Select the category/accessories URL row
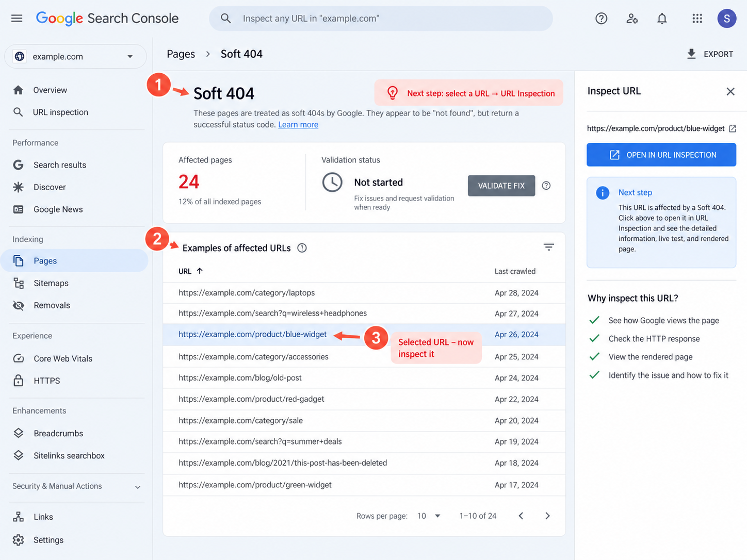 coord(364,357)
